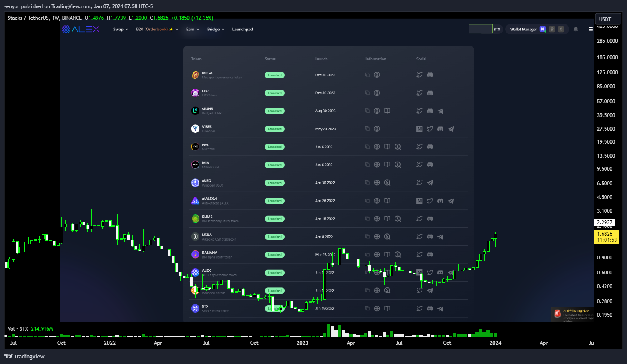Click the Launched badge for USDA
627x364 pixels.
coord(274,237)
